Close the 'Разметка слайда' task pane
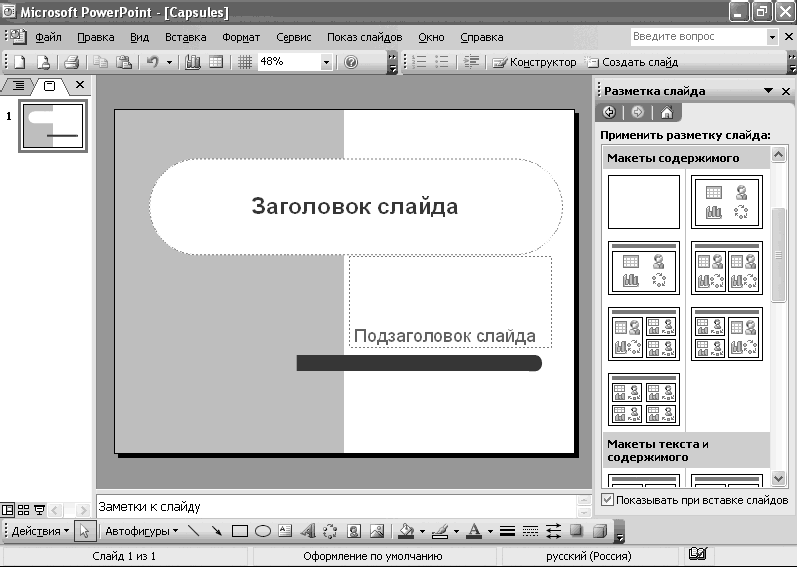797x567 pixels. (786, 91)
